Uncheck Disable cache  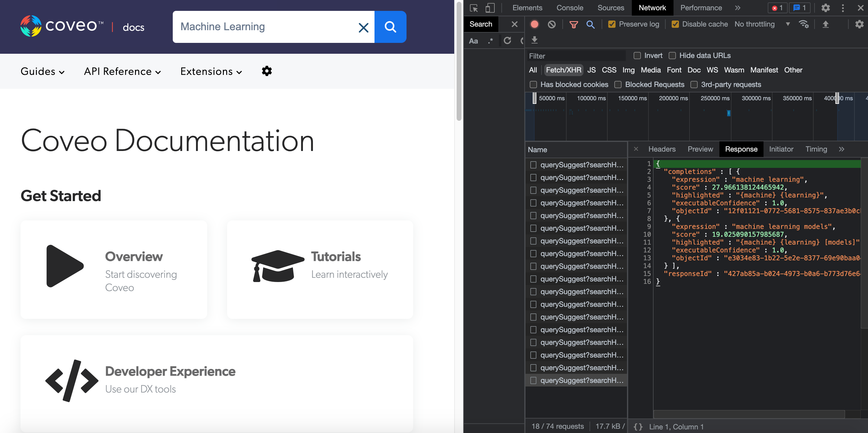675,24
